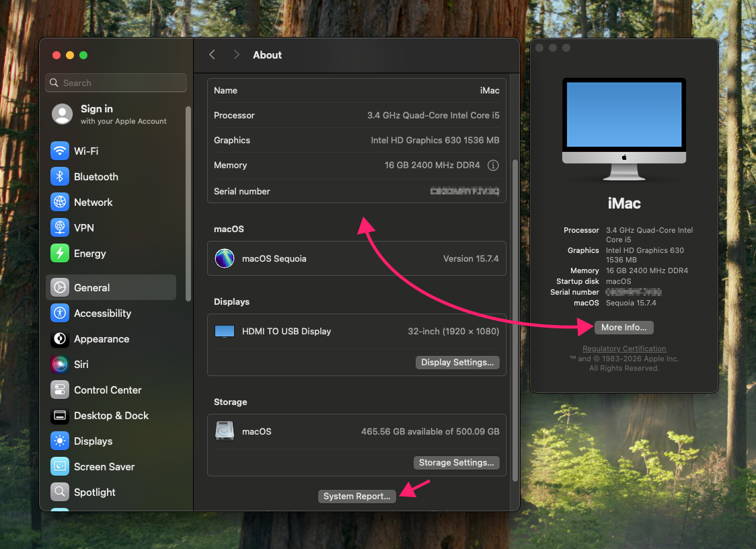The height and width of the screenshot is (549, 756).
Task: Click the Processor row in About pane
Action: [356, 115]
